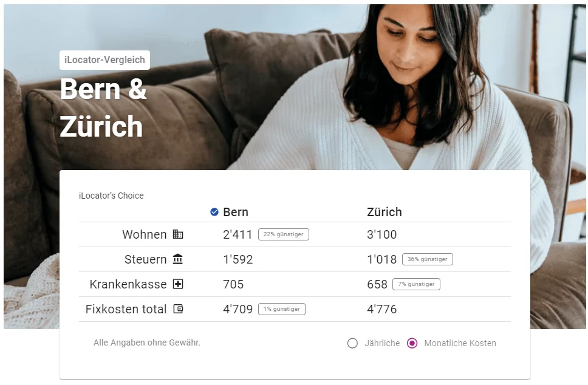
Task: Click the building icon next to Wohnen
Action: [x=178, y=234]
